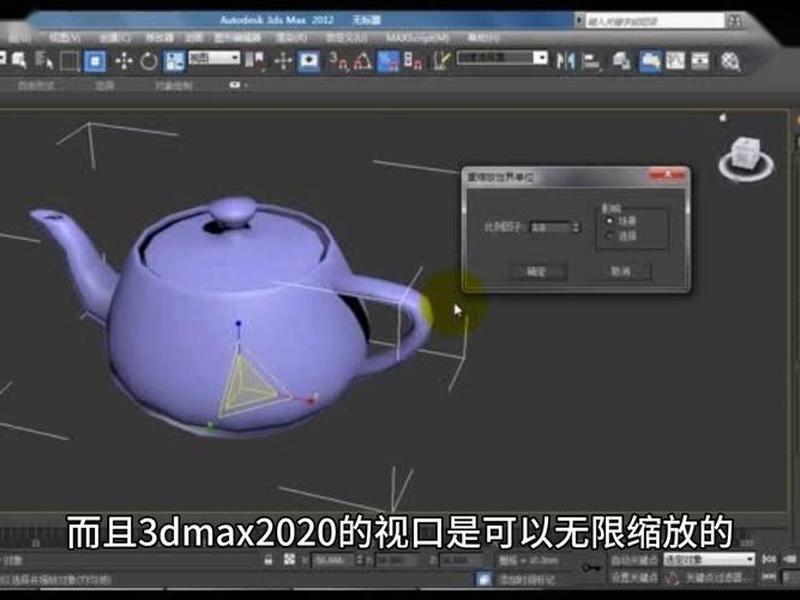Choose the rectangular selection region tool
Screen dimensions: 800x600
pos(69,61)
